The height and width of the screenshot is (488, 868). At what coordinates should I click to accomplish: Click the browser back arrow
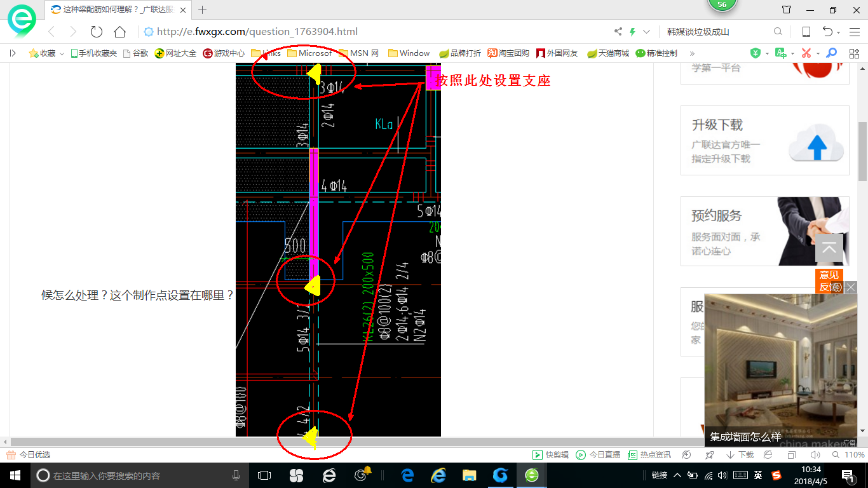(51, 32)
